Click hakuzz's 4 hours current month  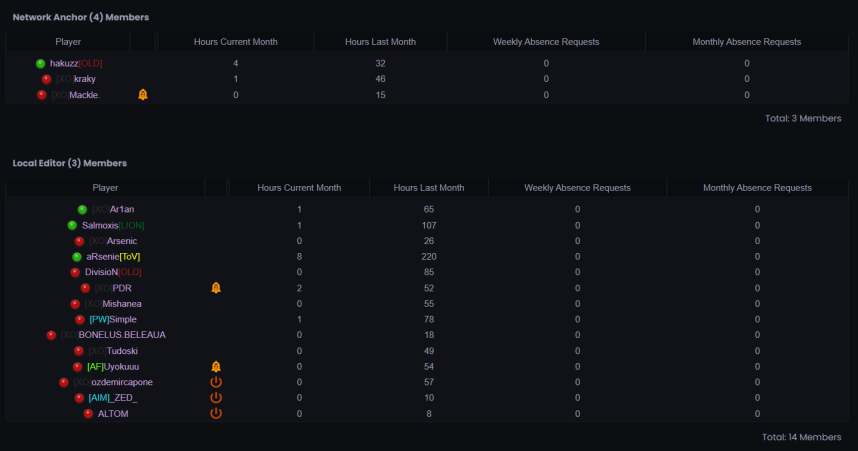236,63
